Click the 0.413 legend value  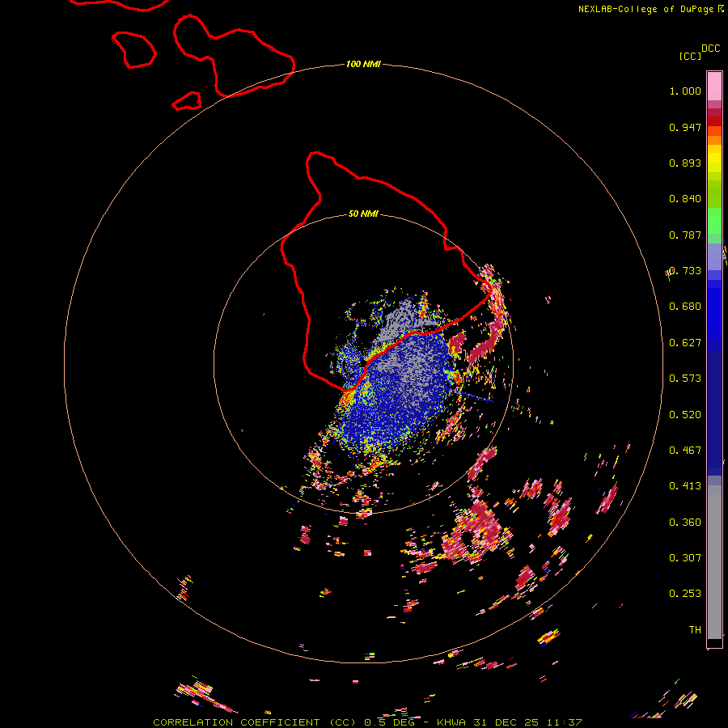685,486
